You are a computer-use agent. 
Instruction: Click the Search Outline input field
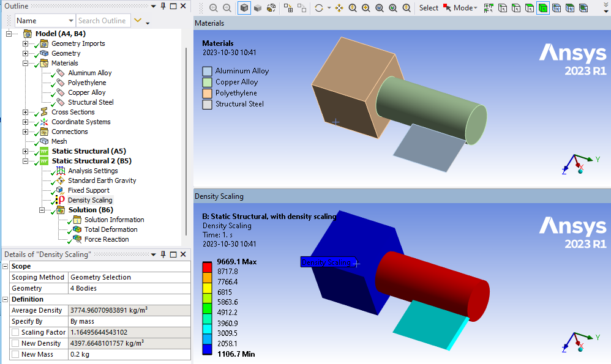tap(102, 21)
